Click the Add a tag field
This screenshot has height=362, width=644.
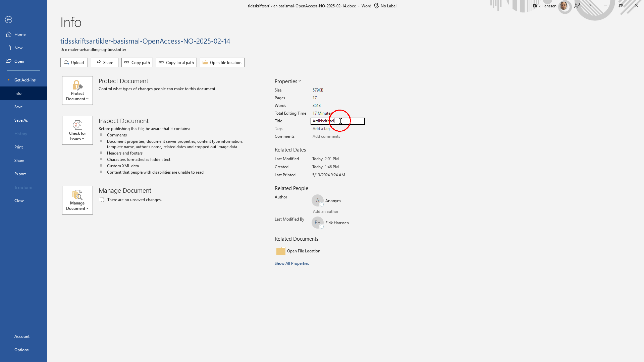point(321,129)
